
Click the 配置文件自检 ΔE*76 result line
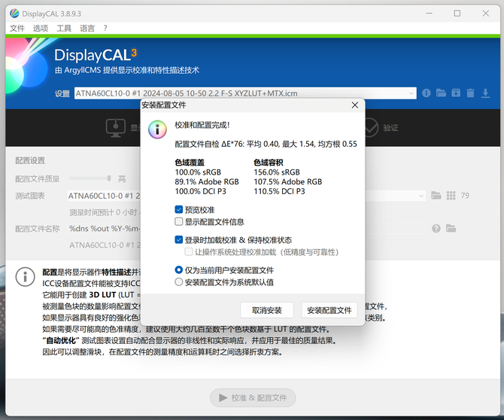click(266, 144)
